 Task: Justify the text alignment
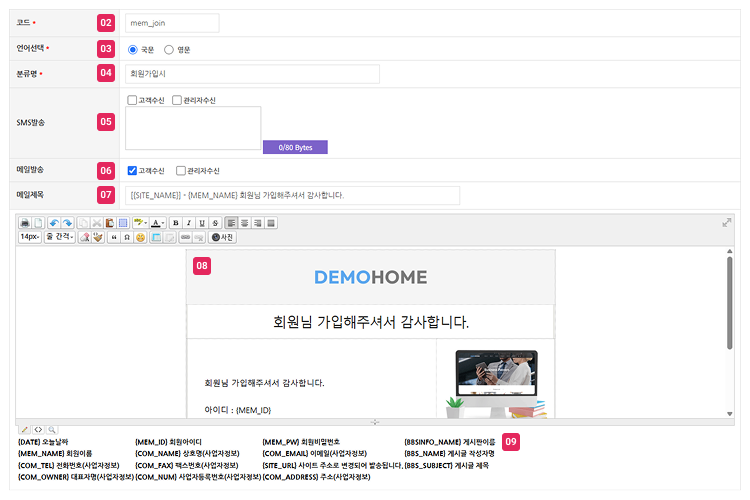(271, 223)
